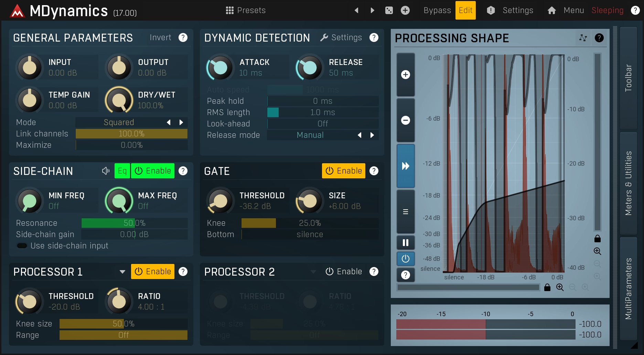Toggle the Side-Chain Enable button
This screenshot has width=644, height=355.
coord(153,171)
